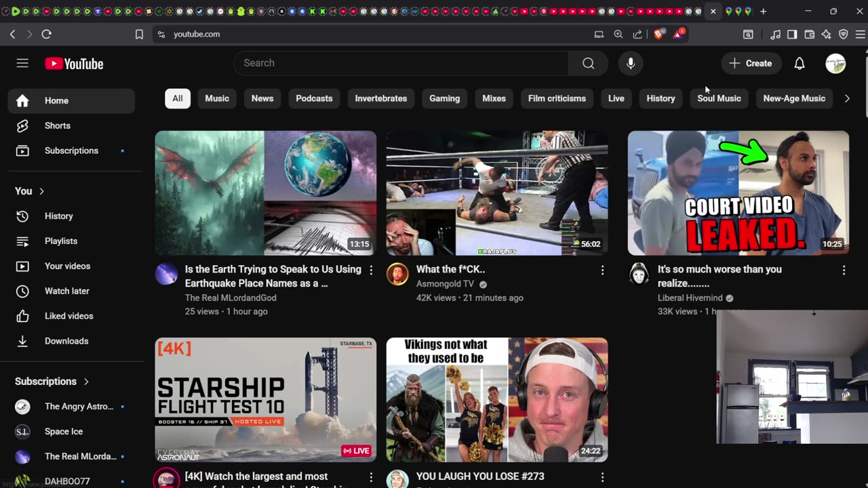
Task: Open Your videos in the sidebar
Action: point(71,266)
